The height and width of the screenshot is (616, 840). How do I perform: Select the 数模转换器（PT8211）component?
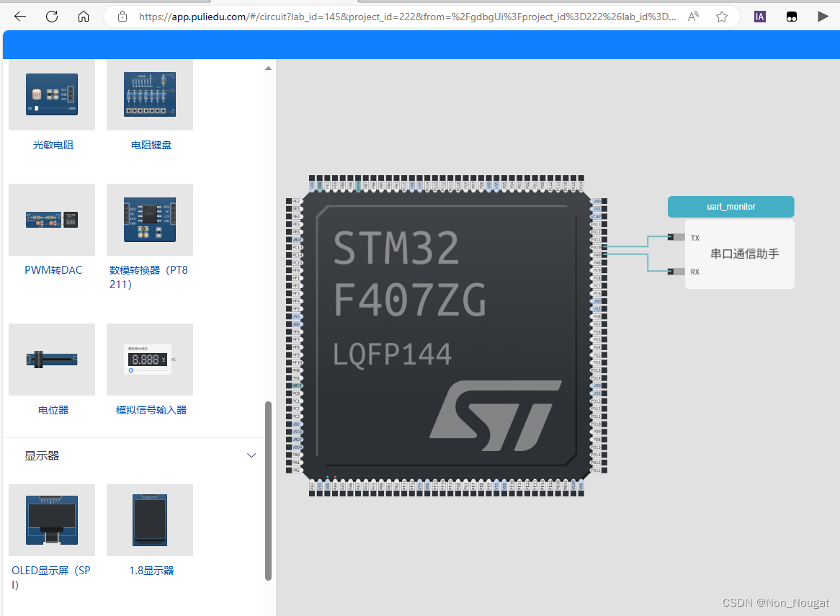tap(149, 220)
